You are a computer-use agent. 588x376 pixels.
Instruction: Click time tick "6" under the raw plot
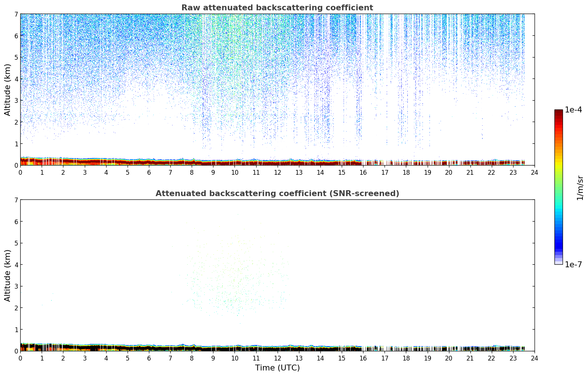[x=149, y=173]
